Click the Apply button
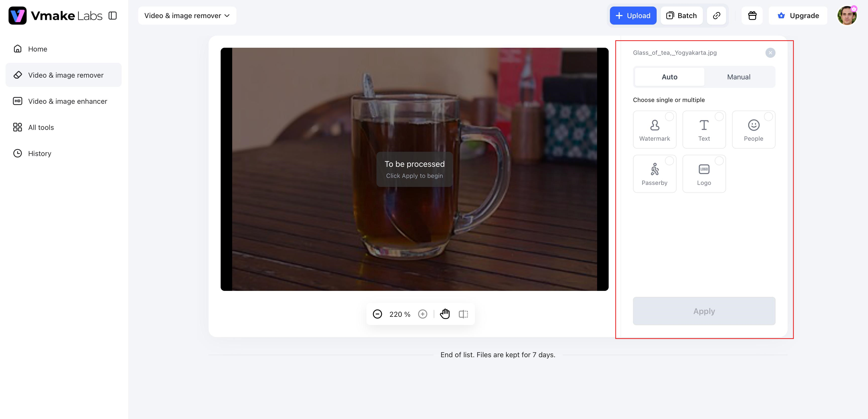The height and width of the screenshot is (419, 868). pos(704,311)
